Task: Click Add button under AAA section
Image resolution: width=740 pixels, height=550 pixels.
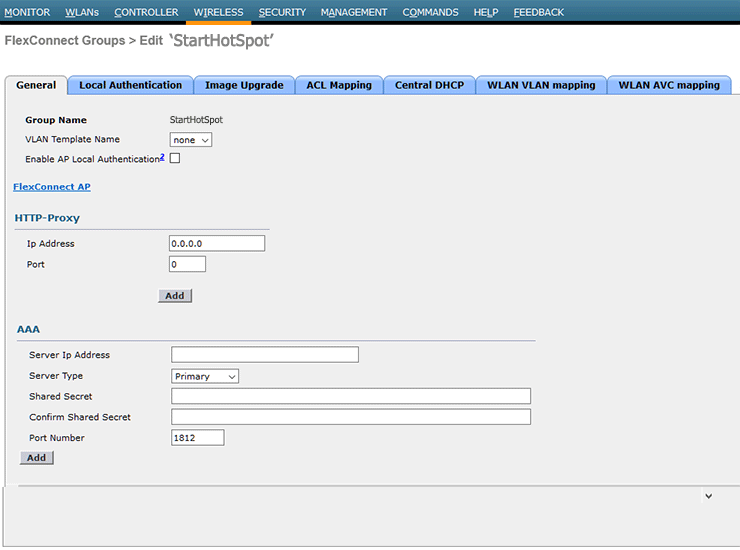Action: [37, 457]
